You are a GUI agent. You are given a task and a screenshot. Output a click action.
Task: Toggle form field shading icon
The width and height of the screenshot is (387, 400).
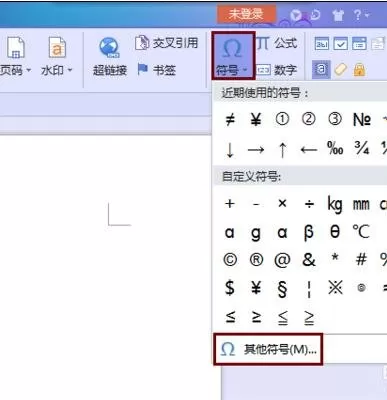coord(321,69)
